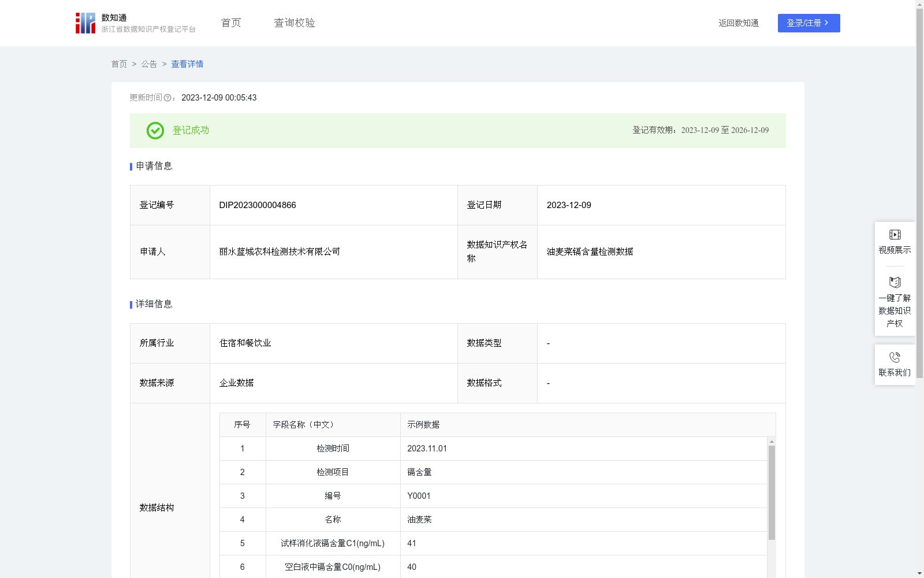Click the data source value 企业数据
Viewport: 924px width, 578px height.
click(x=236, y=383)
